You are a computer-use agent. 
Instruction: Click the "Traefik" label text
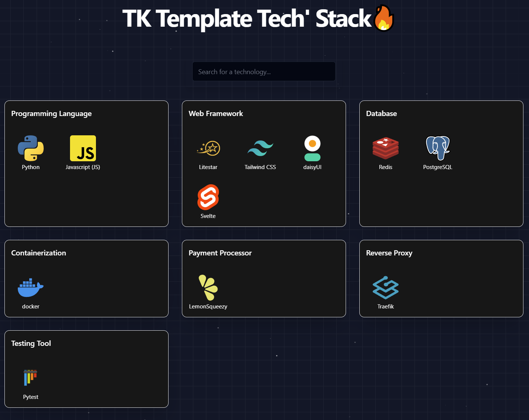point(386,307)
